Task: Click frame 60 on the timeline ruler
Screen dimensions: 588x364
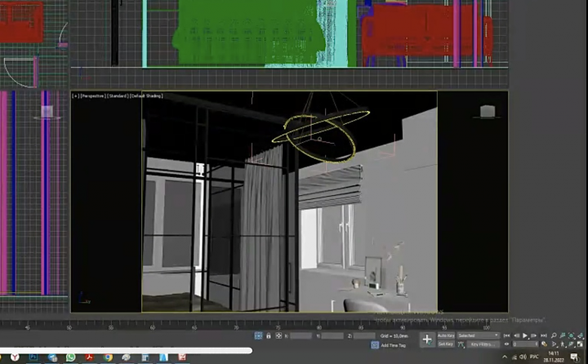Action: pyautogui.click(x=153, y=327)
